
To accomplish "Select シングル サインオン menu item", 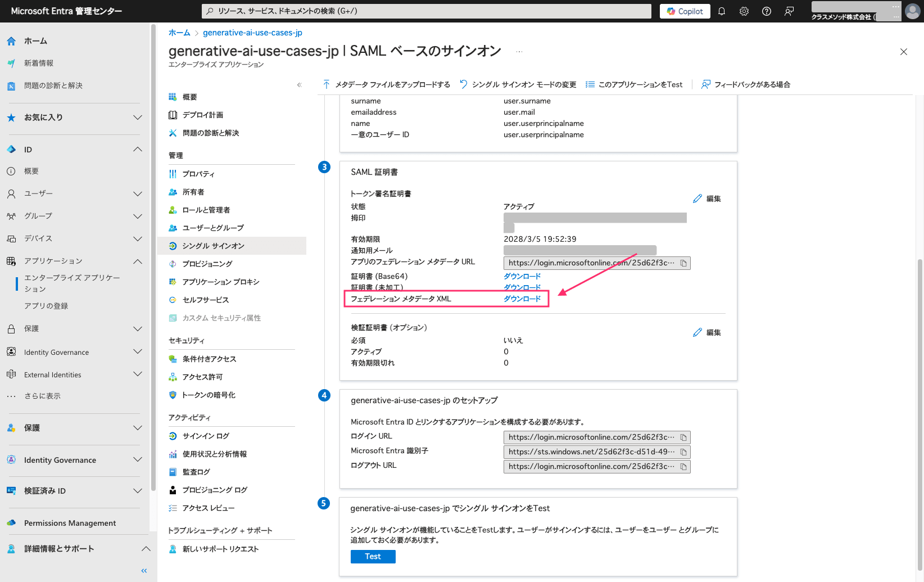I will pyautogui.click(x=232, y=246).
